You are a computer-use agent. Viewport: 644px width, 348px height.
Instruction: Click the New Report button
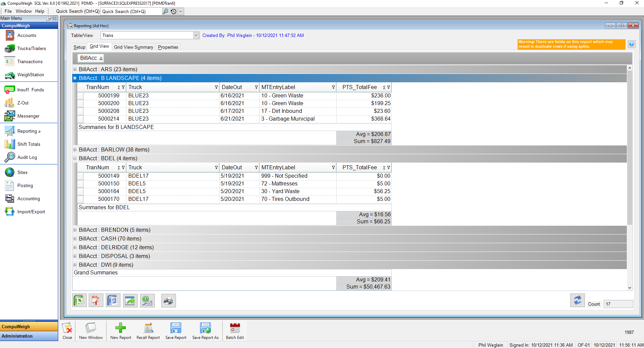coord(120,331)
